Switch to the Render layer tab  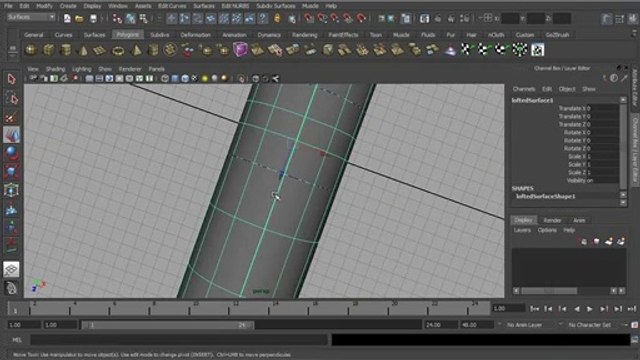tap(552, 220)
